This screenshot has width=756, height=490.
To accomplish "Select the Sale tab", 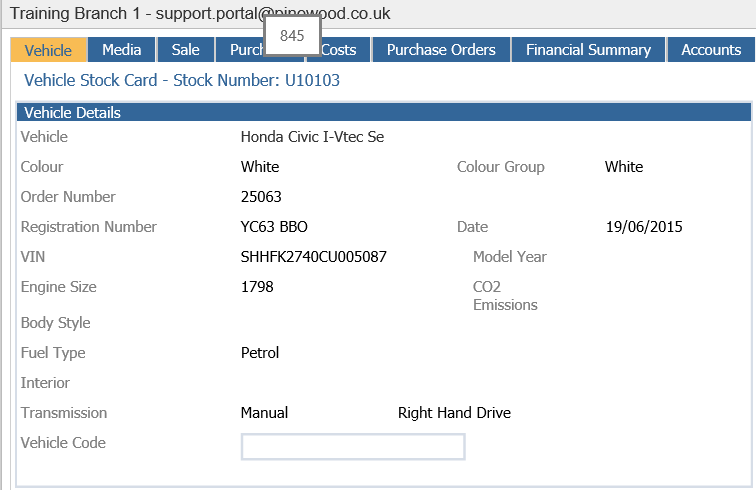I will click(186, 50).
